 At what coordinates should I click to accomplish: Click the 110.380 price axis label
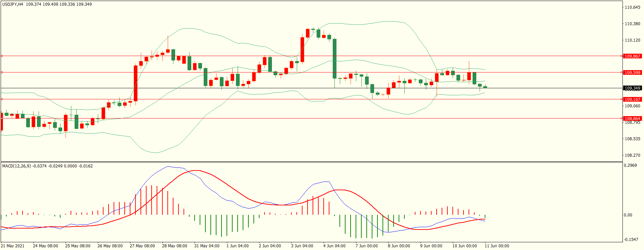(632, 24)
